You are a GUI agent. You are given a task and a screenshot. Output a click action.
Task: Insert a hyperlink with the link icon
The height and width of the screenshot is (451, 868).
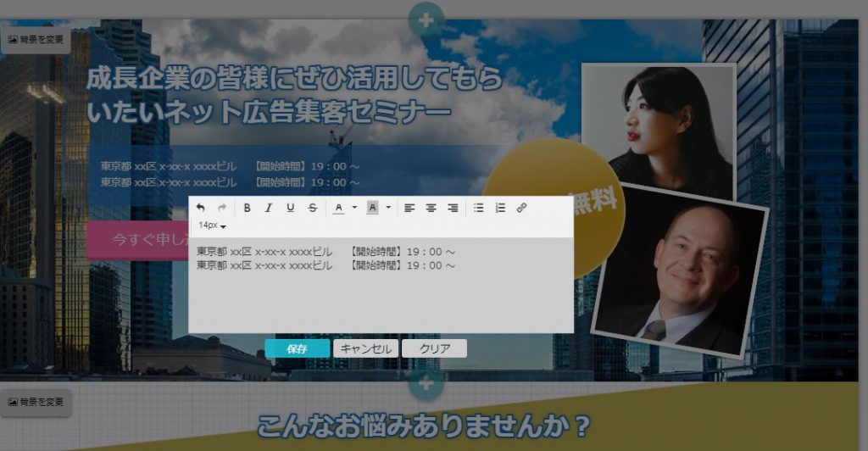click(x=521, y=208)
